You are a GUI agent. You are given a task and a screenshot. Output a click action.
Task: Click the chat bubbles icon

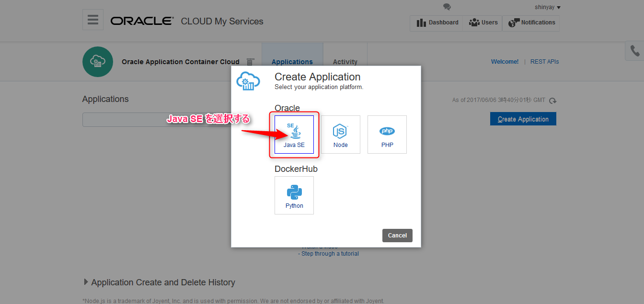click(x=447, y=7)
